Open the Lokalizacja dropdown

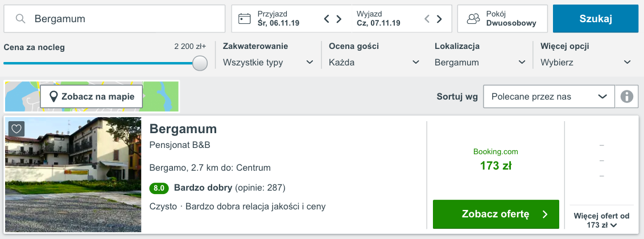[480, 62]
